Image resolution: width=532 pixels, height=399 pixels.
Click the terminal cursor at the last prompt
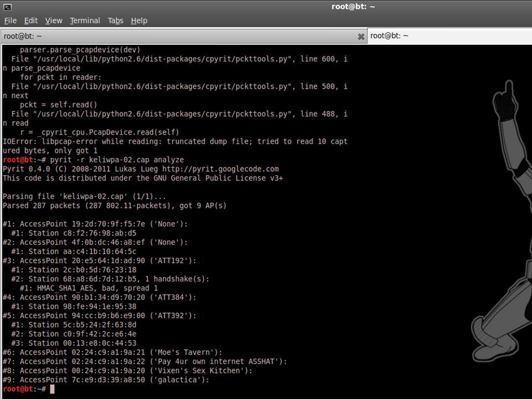pyautogui.click(x=52, y=389)
